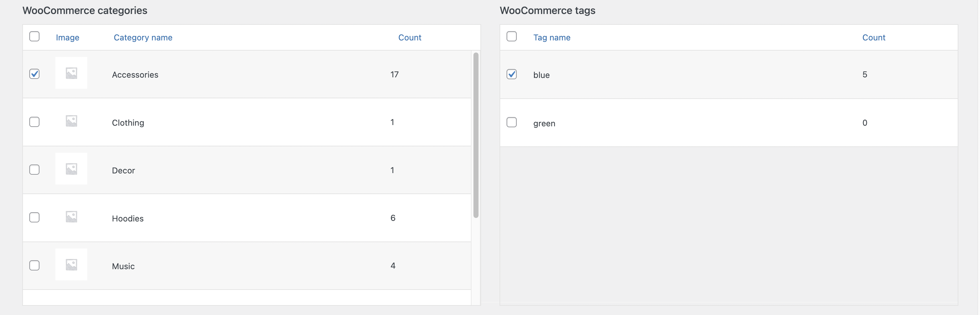
Task: Sort by Category name column header
Action: click(143, 38)
